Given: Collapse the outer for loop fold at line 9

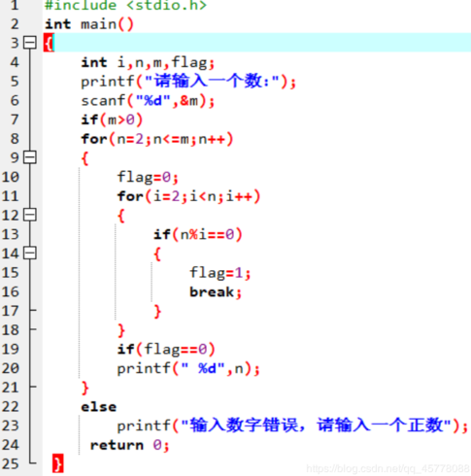Looking at the screenshot, I should click(x=30, y=157).
